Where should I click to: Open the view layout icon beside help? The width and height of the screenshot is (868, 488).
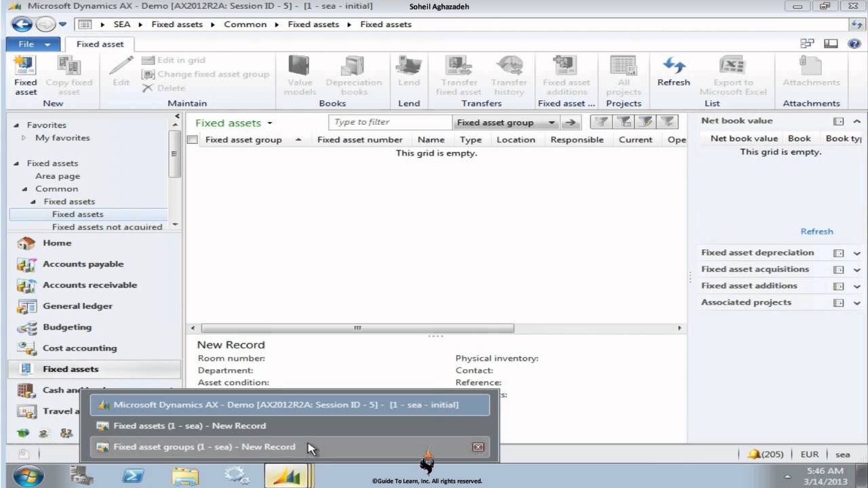(x=831, y=43)
